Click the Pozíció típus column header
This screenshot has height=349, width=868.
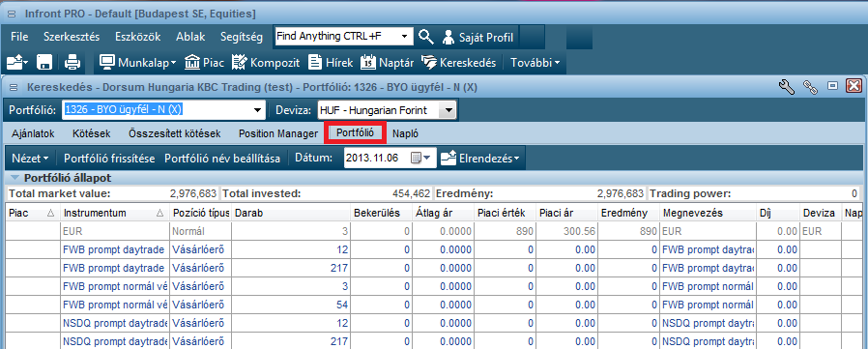[x=200, y=213]
